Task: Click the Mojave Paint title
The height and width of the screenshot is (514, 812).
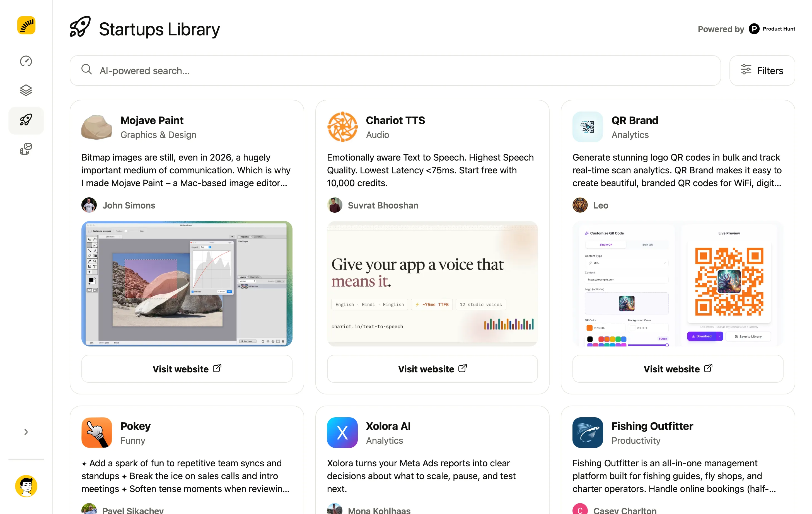Action: tap(152, 120)
